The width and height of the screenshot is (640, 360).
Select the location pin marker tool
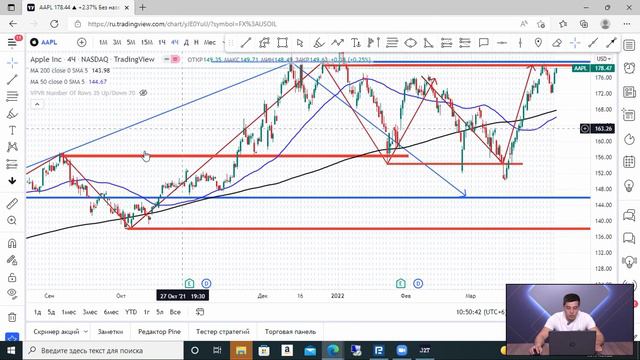pyautogui.click(x=538, y=42)
